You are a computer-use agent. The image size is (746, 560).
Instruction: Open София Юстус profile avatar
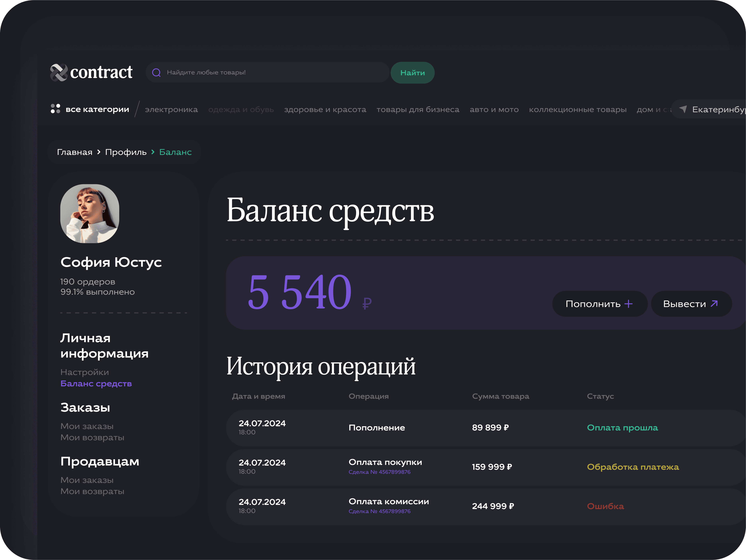pyautogui.click(x=90, y=214)
